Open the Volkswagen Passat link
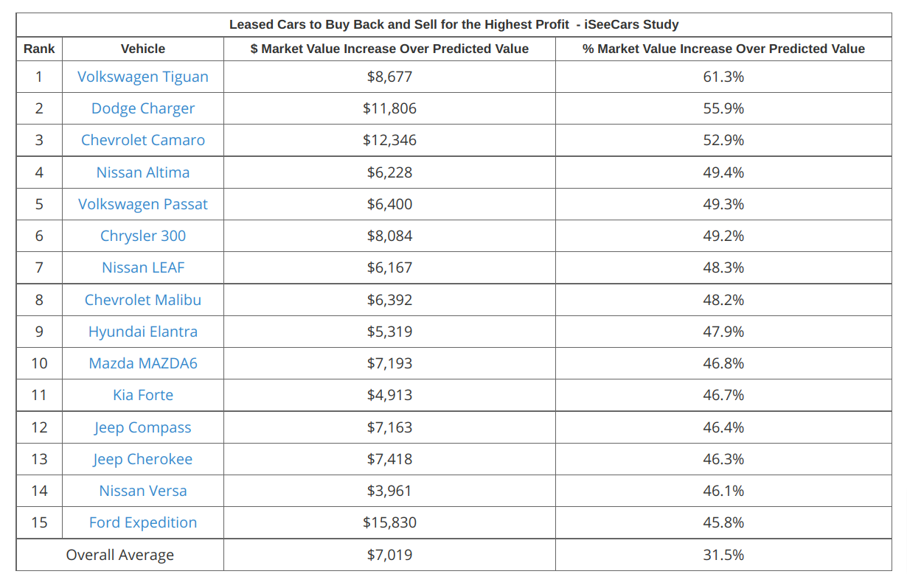907x588 pixels. pyautogui.click(x=143, y=204)
